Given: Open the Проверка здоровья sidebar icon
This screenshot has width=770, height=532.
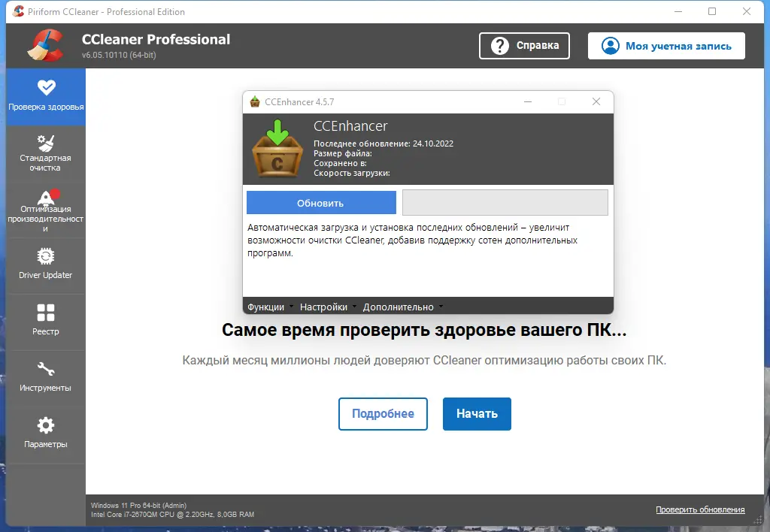Looking at the screenshot, I should [46, 96].
